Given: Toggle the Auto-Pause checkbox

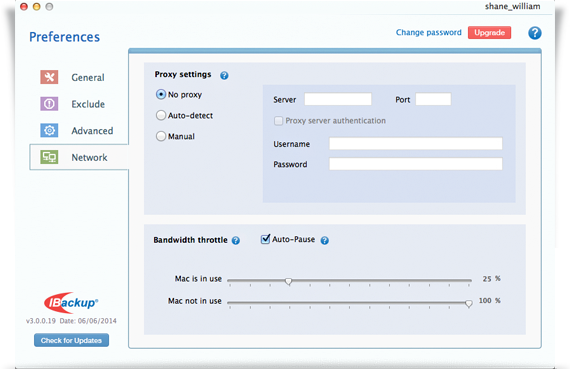Looking at the screenshot, I should 265,239.
